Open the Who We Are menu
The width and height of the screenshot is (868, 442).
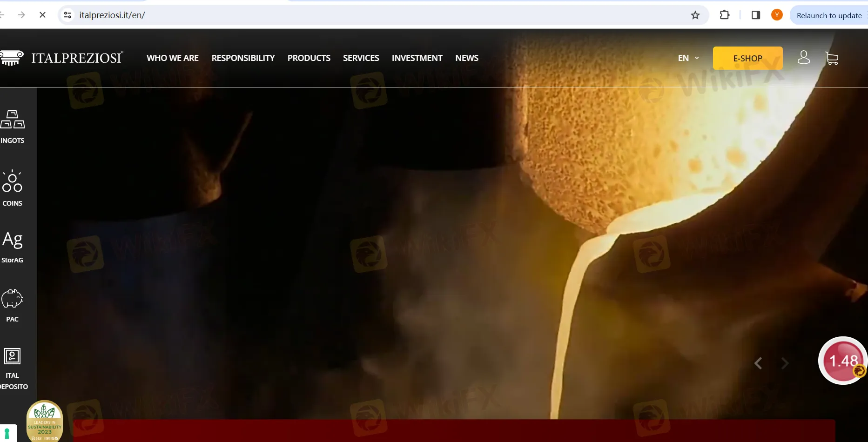[x=173, y=58]
